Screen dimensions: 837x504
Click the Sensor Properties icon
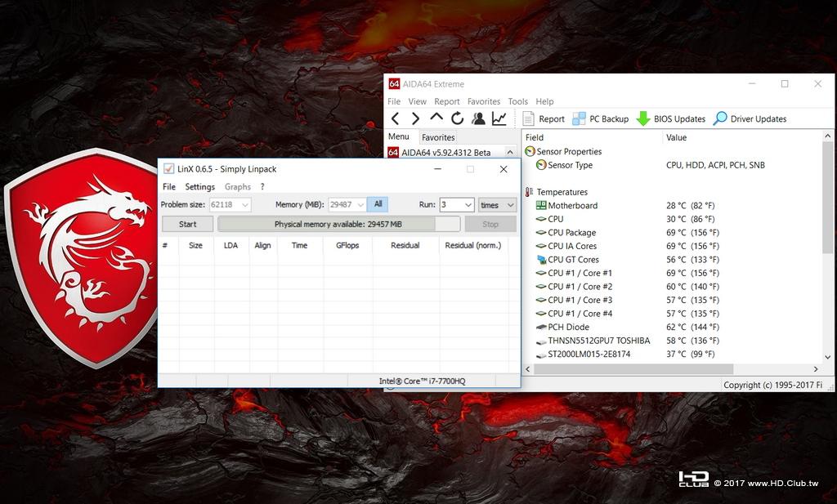click(530, 151)
